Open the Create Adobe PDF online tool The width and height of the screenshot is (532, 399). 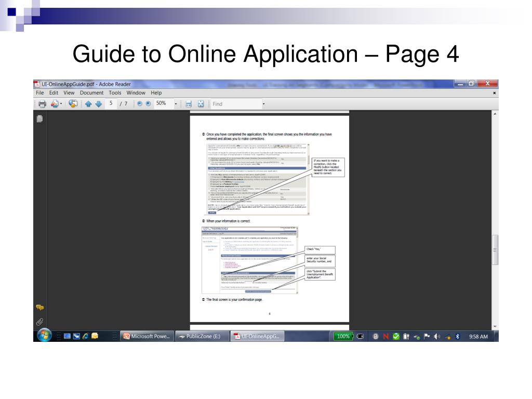click(54, 104)
